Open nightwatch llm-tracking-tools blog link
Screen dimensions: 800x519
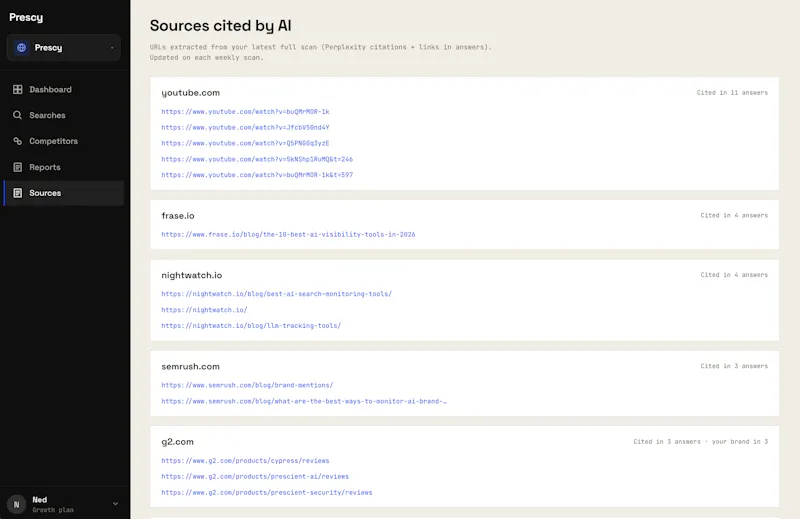pos(251,326)
